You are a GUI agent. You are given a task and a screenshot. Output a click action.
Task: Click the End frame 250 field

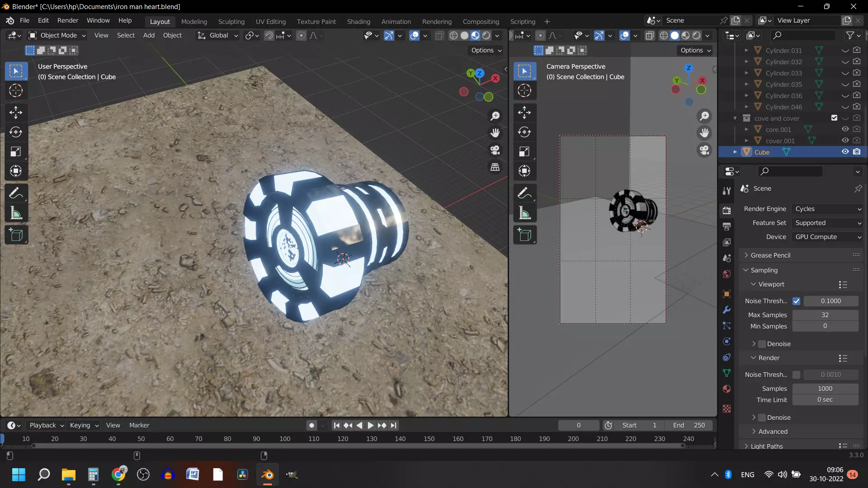pos(689,425)
